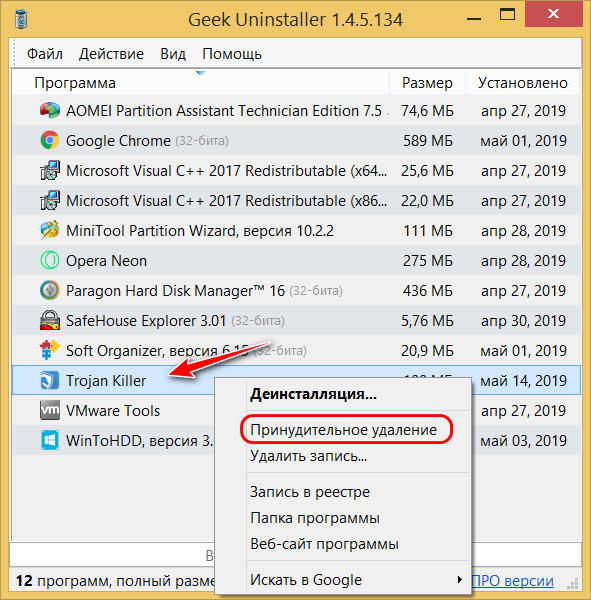Click the Google Chrome program icon
The width and height of the screenshot is (591, 600).
click(x=50, y=140)
